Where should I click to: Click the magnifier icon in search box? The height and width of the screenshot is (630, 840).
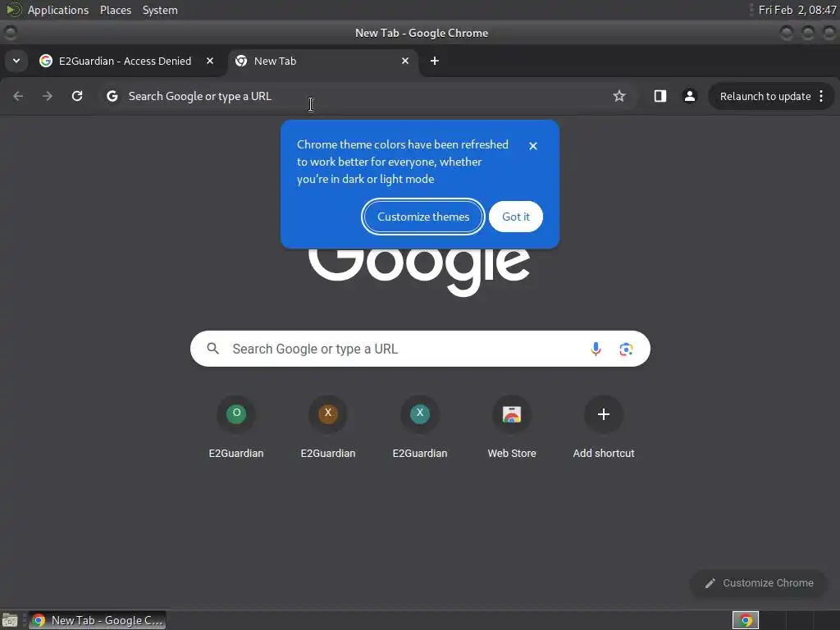(212, 349)
